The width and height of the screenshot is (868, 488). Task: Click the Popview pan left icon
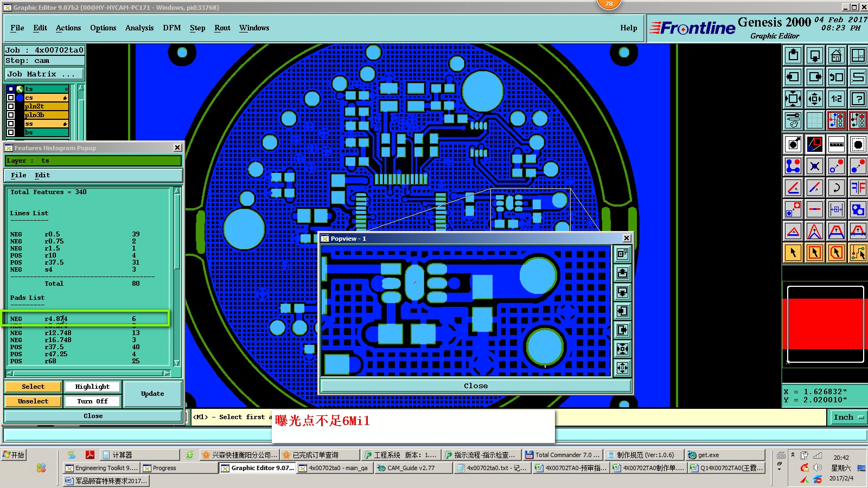(622, 311)
